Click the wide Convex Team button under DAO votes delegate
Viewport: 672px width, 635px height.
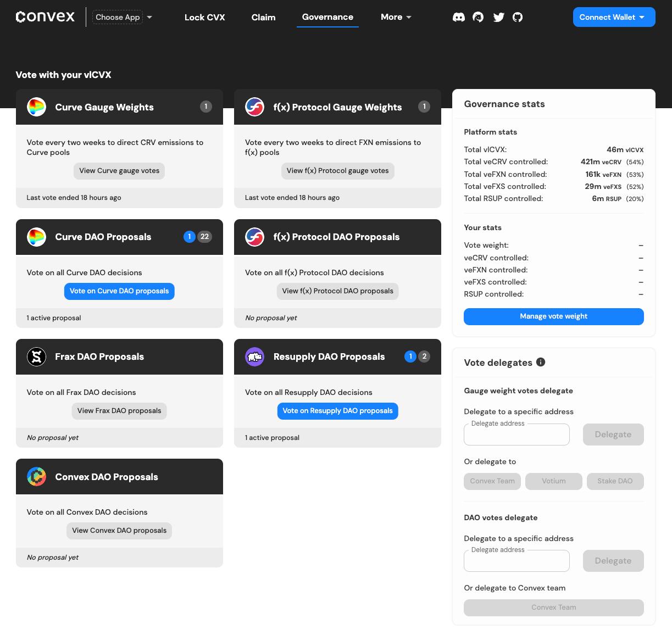click(x=553, y=608)
